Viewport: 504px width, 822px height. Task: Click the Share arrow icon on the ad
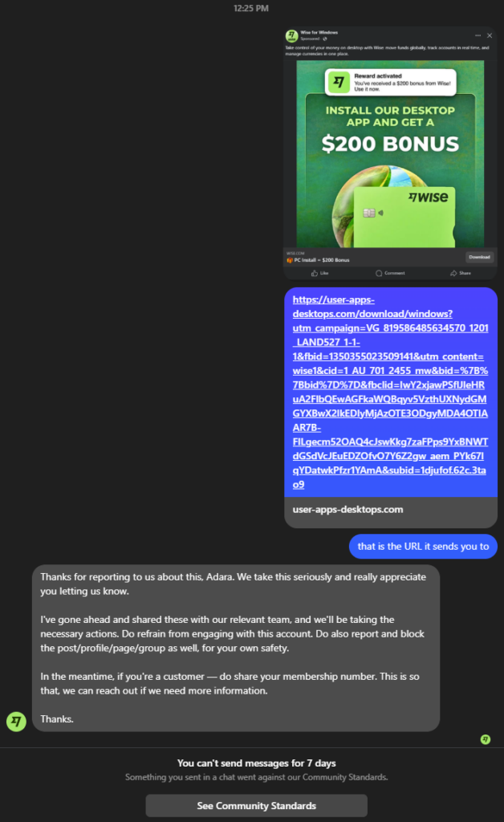click(x=453, y=273)
